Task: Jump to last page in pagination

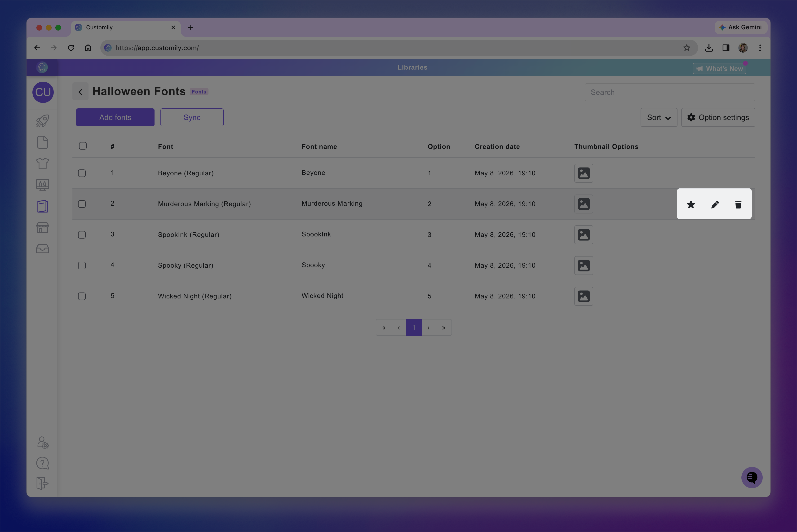Action: click(443, 327)
